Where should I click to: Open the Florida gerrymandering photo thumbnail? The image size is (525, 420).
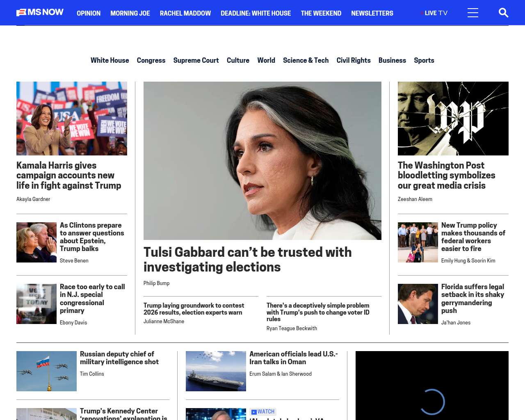pyautogui.click(x=418, y=304)
